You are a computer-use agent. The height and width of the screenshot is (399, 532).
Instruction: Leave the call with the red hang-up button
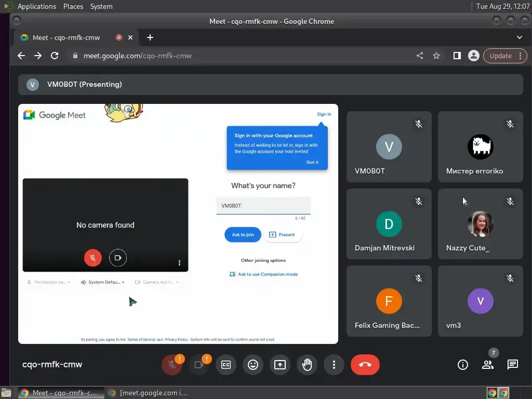click(x=365, y=365)
